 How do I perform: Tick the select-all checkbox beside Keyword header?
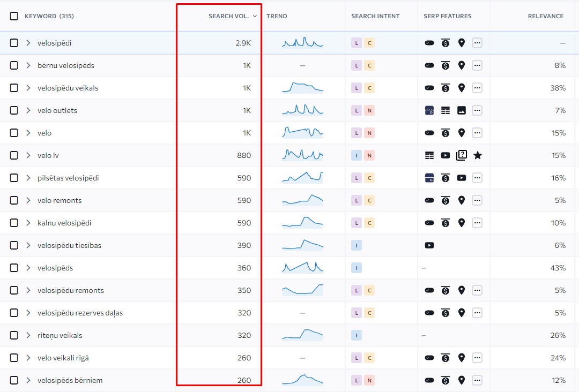(14, 16)
